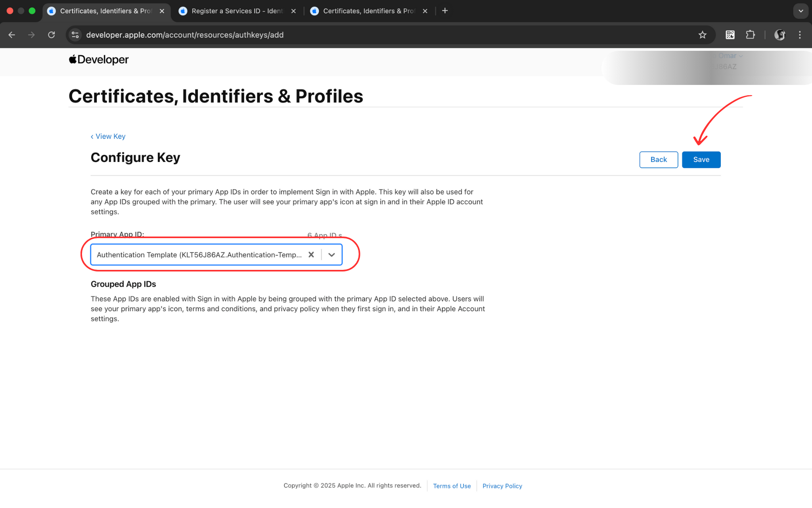Click the QR code extension icon
This screenshot has height=508, width=812.
pos(730,35)
